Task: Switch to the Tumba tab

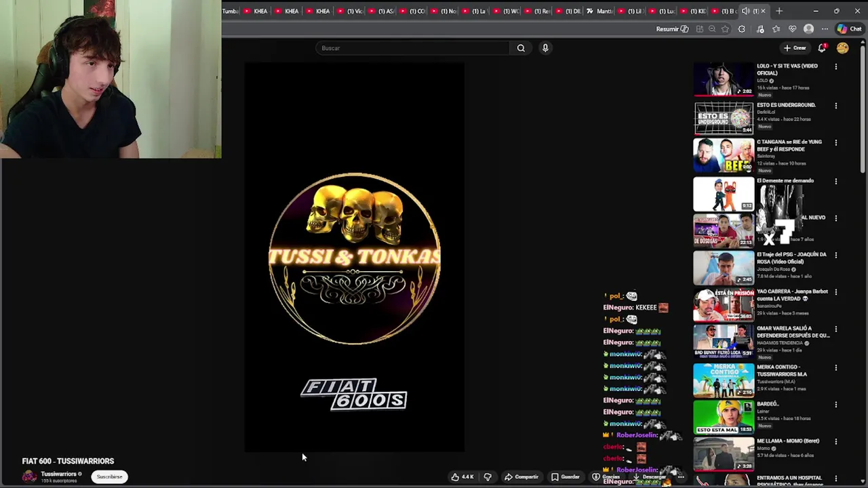Action: point(231,11)
